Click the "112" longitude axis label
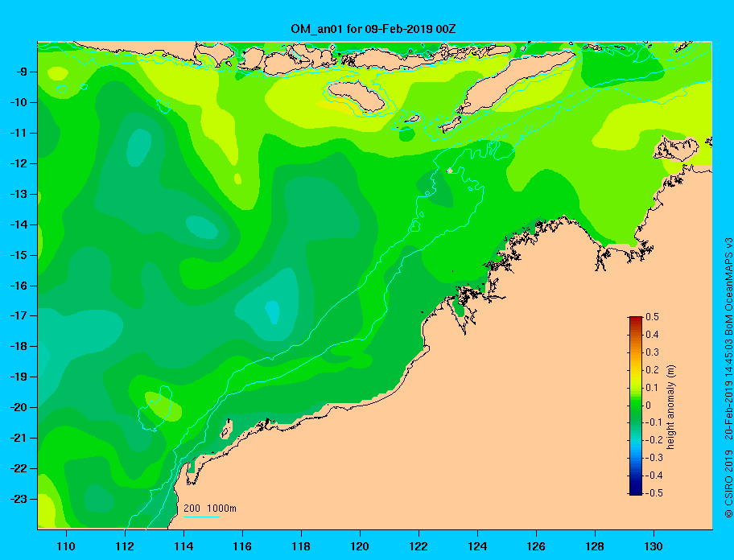Image resolution: width=734 pixels, height=560 pixels. pos(125,546)
